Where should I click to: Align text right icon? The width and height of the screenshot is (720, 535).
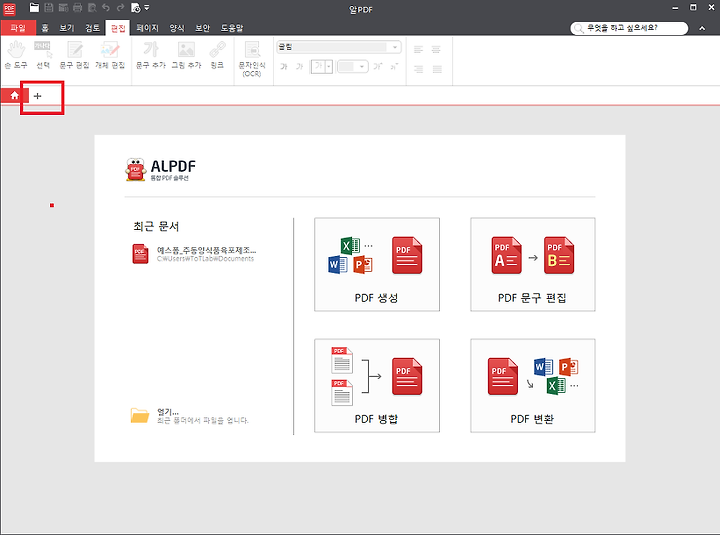(x=418, y=69)
